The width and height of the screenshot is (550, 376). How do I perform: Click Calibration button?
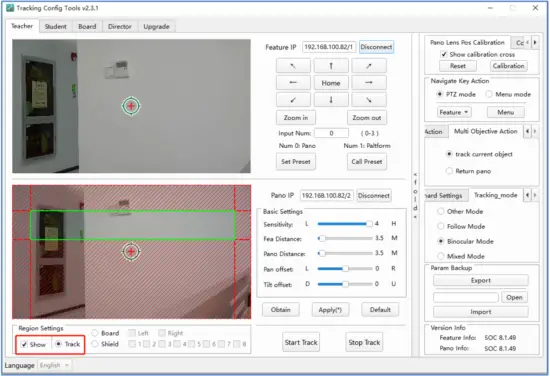coord(508,66)
